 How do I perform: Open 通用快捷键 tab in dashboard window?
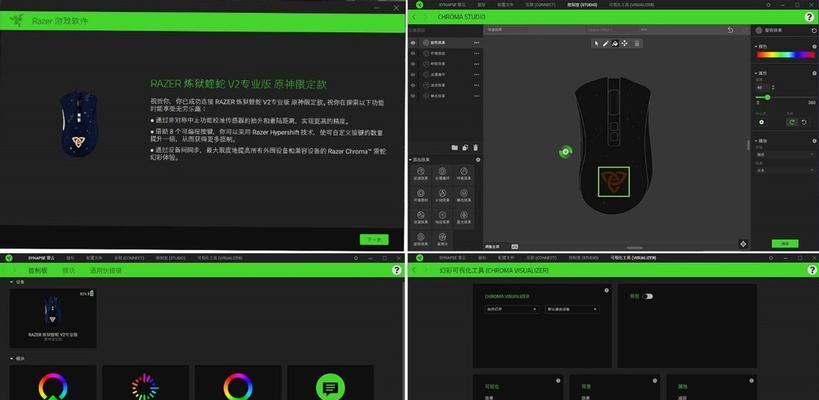point(106,270)
